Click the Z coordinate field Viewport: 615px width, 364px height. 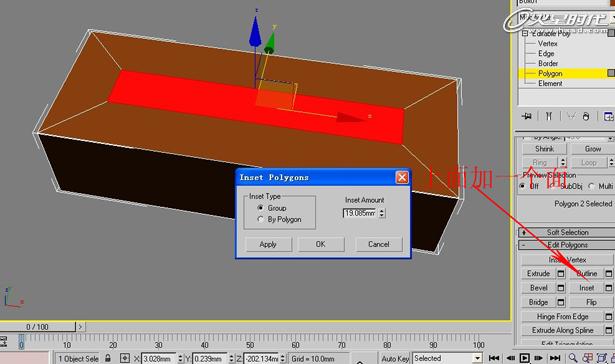point(261,359)
